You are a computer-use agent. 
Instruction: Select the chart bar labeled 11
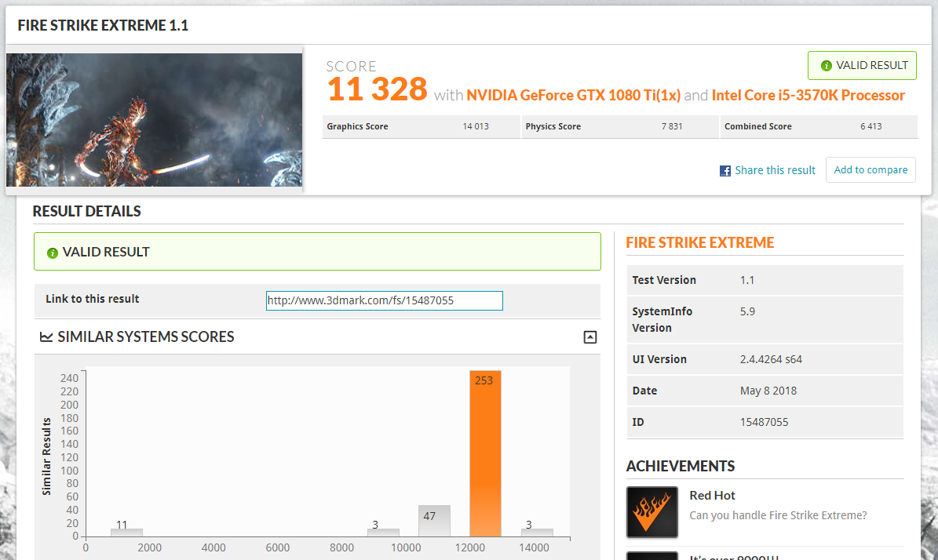(x=126, y=532)
